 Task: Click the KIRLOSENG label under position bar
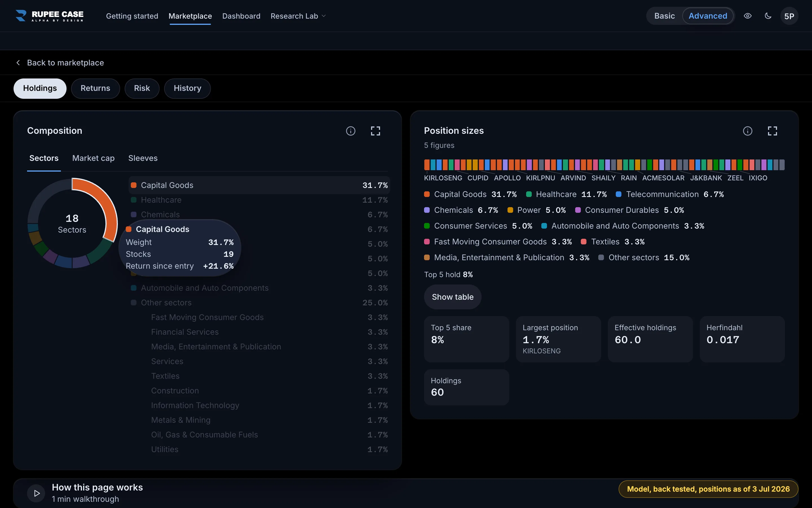tap(443, 178)
